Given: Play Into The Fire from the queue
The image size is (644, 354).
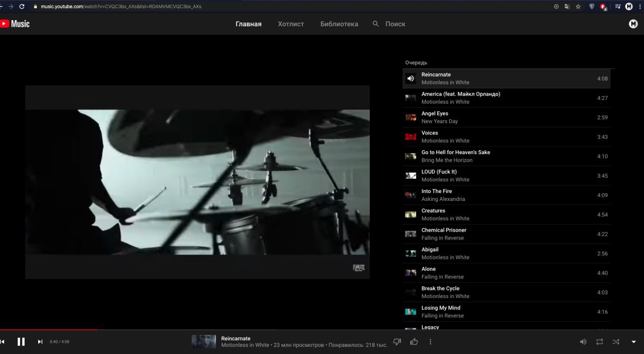Looking at the screenshot, I should tap(506, 195).
